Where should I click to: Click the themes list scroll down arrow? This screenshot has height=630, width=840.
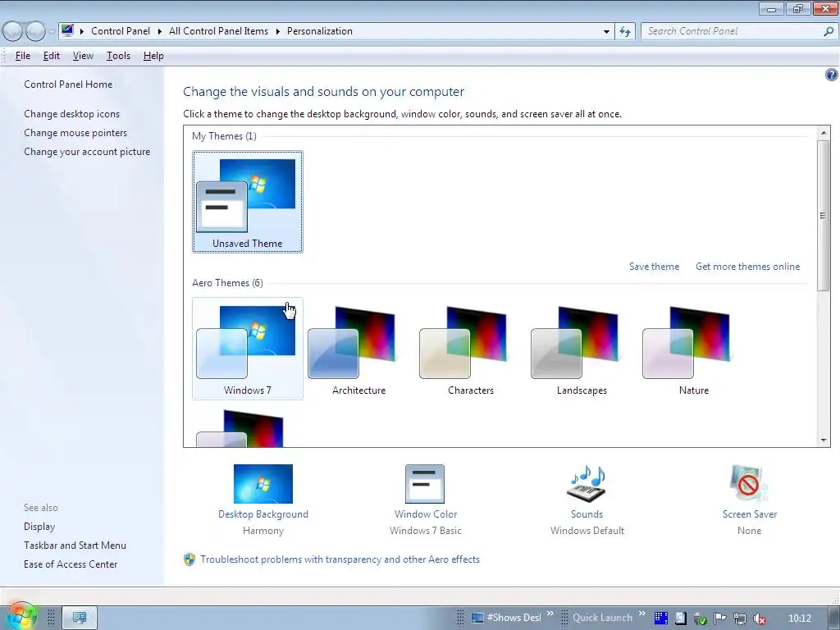pyautogui.click(x=824, y=441)
